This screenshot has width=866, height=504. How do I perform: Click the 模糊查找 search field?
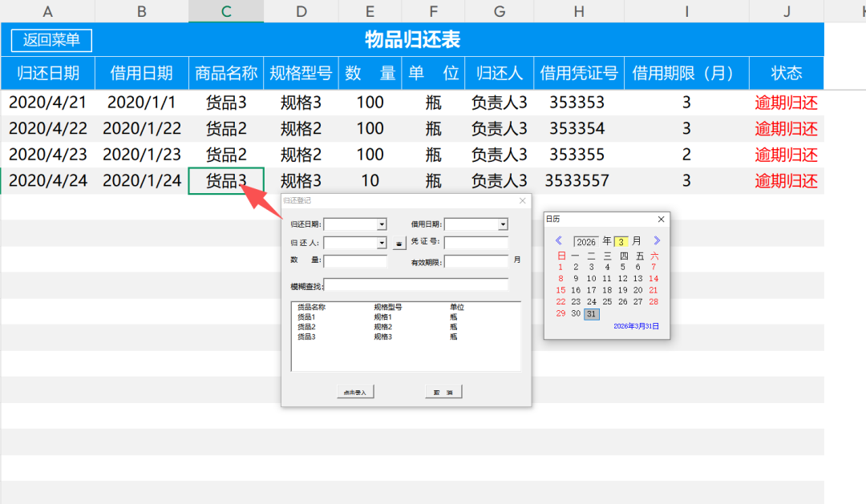click(415, 285)
